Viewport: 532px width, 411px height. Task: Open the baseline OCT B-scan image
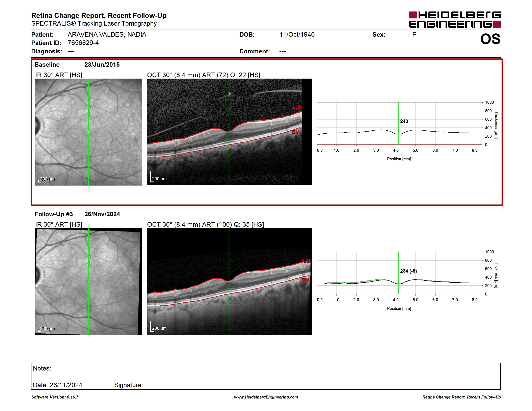click(x=230, y=132)
